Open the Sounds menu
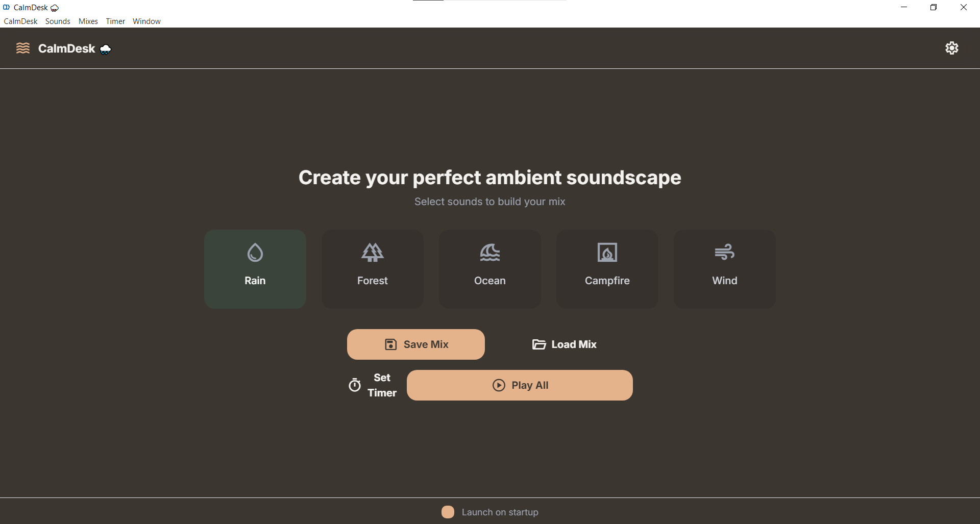The width and height of the screenshot is (980, 524). 58,21
